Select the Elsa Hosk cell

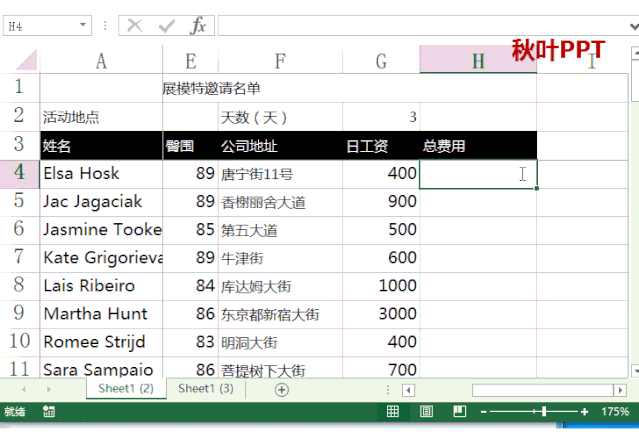coord(101,174)
